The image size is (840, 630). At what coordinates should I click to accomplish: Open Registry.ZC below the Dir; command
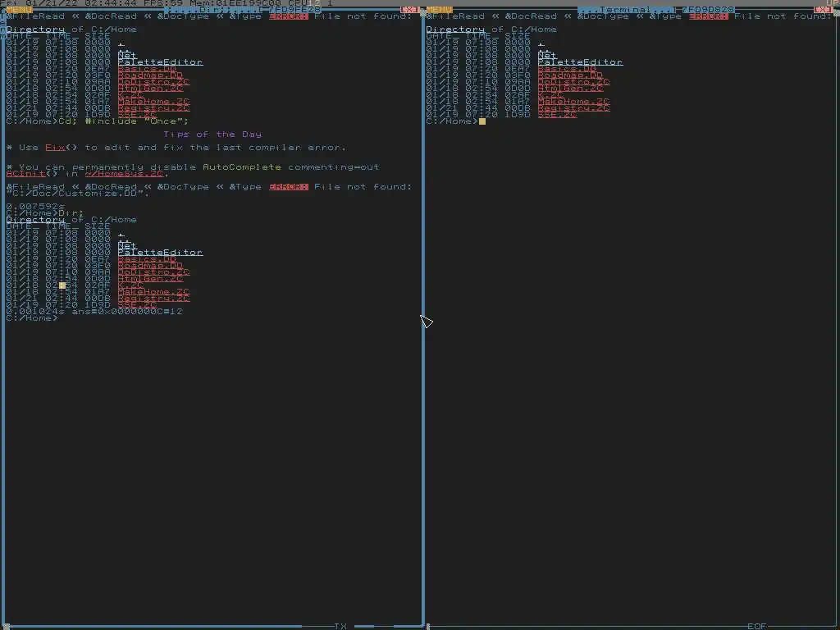(153, 299)
